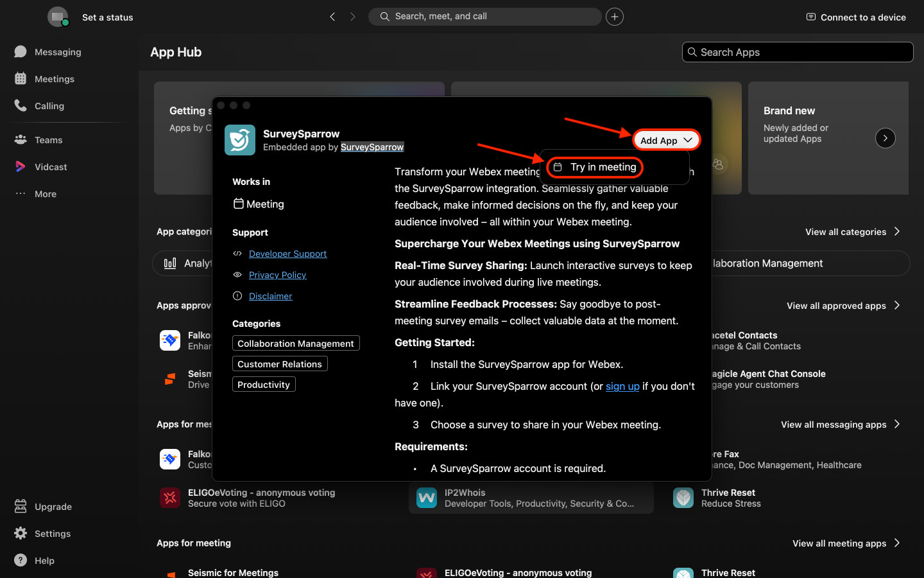Open the Developer Support link

[287, 254]
